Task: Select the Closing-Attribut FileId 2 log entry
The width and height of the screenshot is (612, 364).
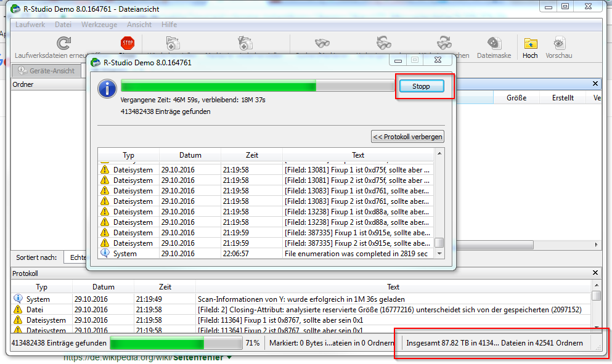Action: 301,310
